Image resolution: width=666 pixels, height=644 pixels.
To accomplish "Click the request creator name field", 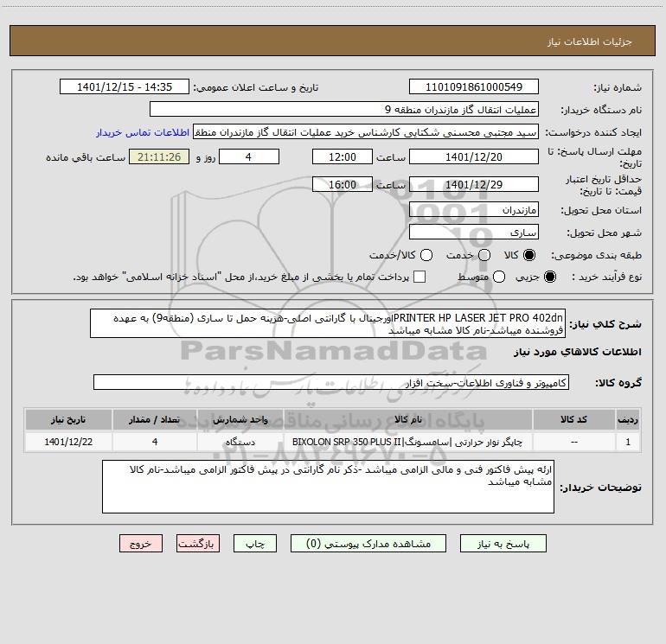I will pos(366,131).
